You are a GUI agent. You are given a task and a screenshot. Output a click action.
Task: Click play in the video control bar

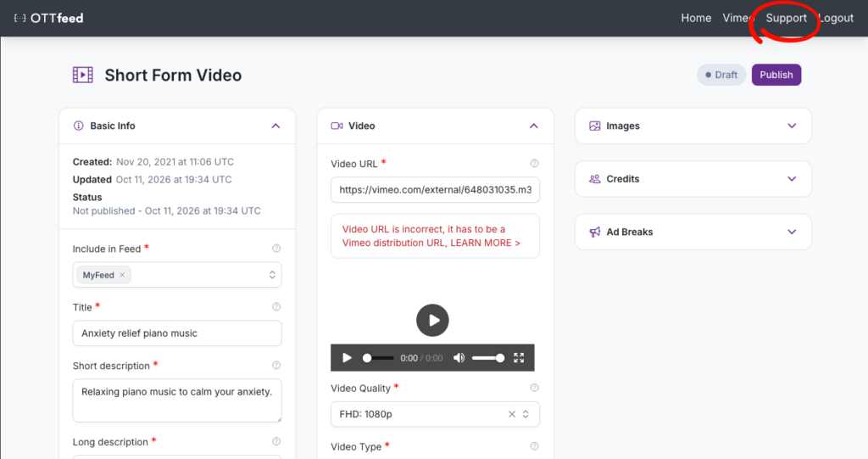coord(347,358)
